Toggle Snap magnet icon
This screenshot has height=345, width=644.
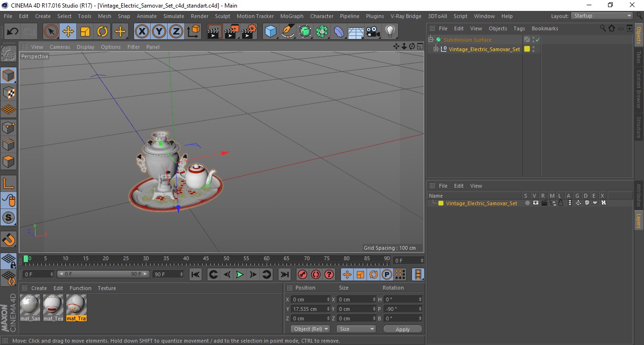[x=9, y=239]
